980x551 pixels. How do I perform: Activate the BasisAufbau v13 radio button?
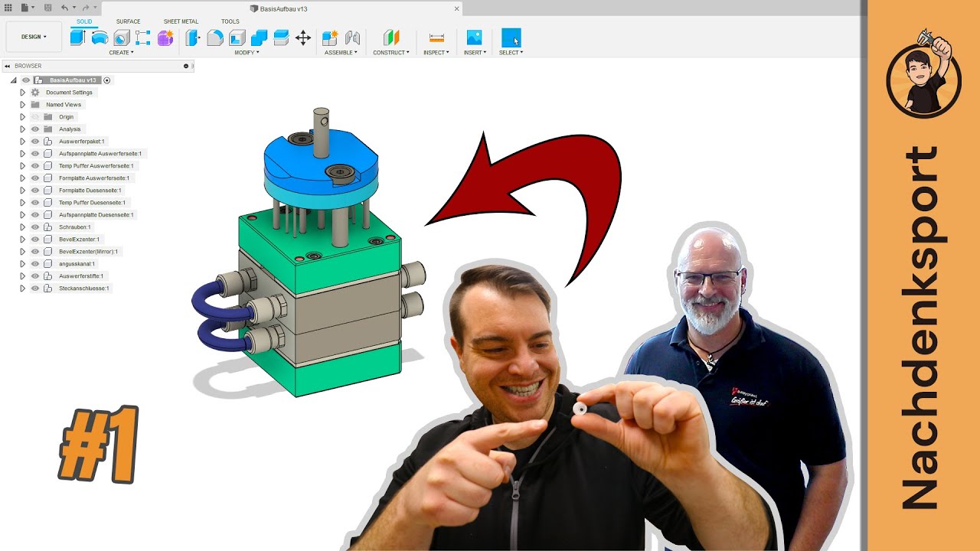[107, 80]
